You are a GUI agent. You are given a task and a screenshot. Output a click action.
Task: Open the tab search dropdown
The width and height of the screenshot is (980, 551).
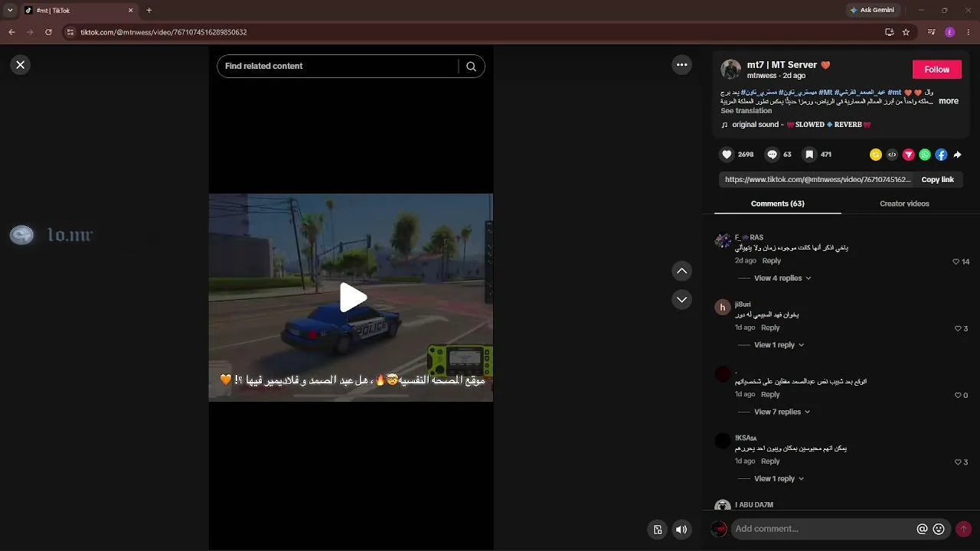click(x=10, y=11)
